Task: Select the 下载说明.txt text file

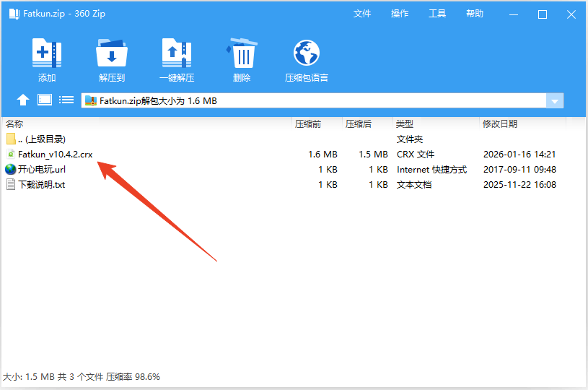Action: pos(41,185)
